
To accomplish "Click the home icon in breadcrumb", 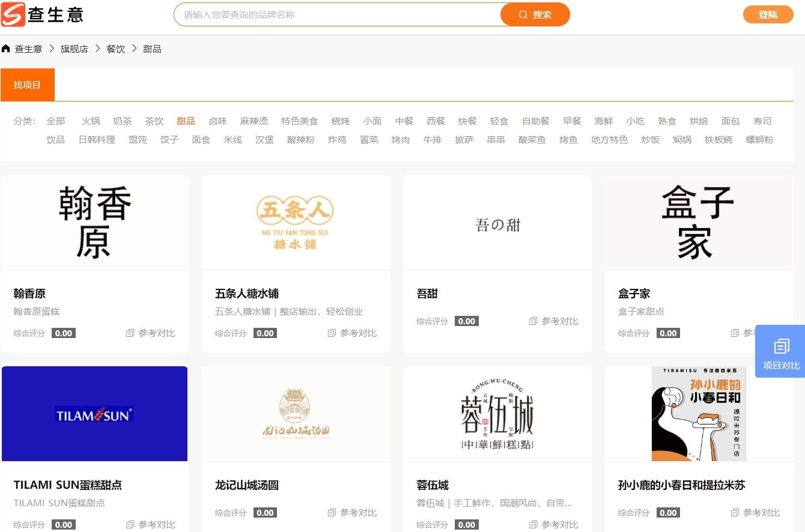I will click(6, 49).
